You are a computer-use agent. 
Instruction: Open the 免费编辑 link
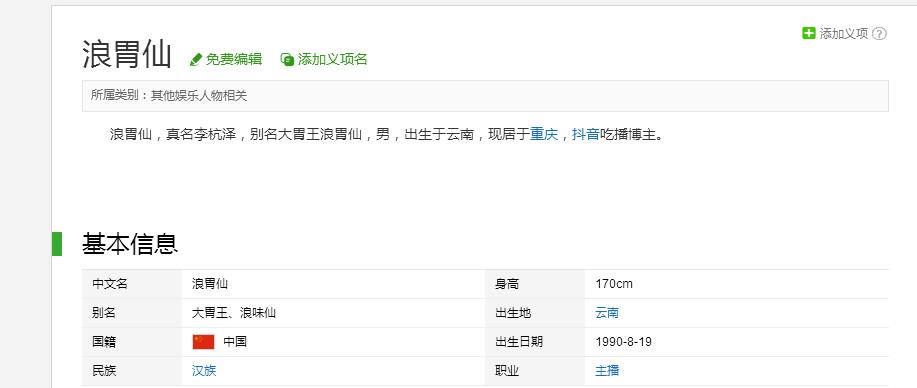[233, 59]
